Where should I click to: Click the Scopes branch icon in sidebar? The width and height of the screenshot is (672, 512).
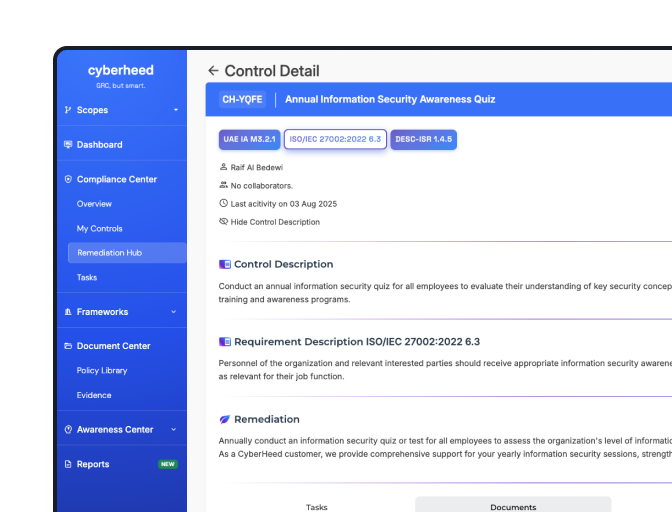[x=68, y=110]
